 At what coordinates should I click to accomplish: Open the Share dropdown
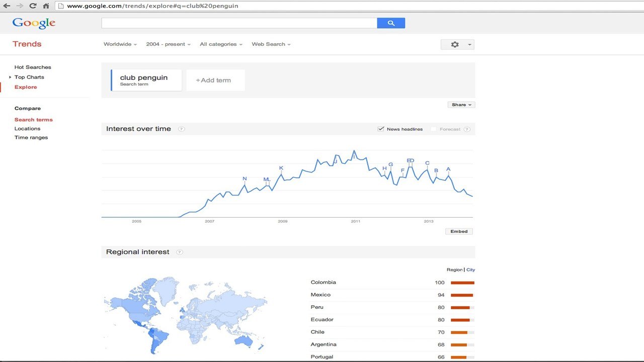(461, 105)
